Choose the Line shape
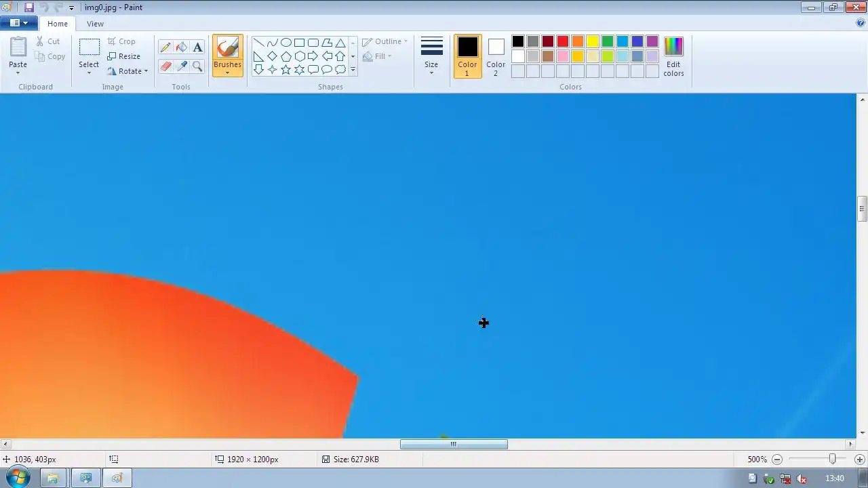The image size is (868, 488). click(x=258, y=43)
